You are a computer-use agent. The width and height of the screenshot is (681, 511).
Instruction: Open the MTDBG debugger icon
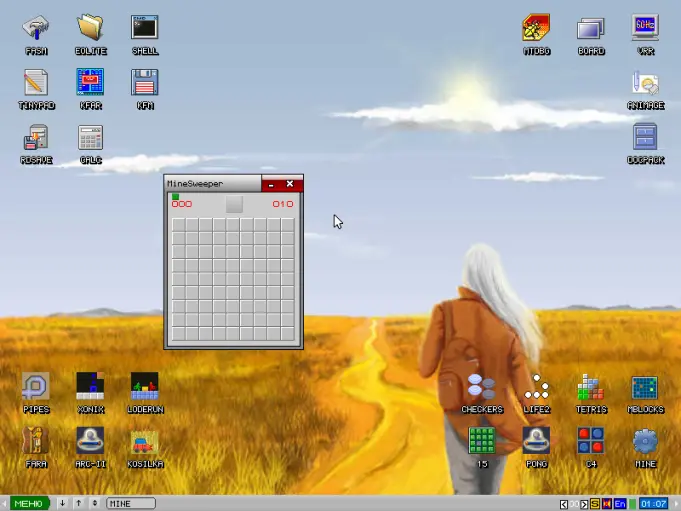point(536,35)
